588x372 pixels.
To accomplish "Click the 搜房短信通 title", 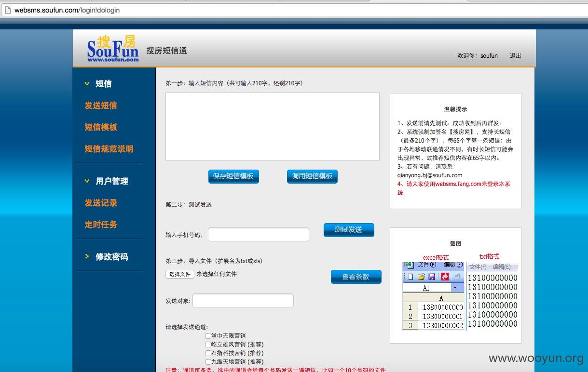I will point(166,51).
